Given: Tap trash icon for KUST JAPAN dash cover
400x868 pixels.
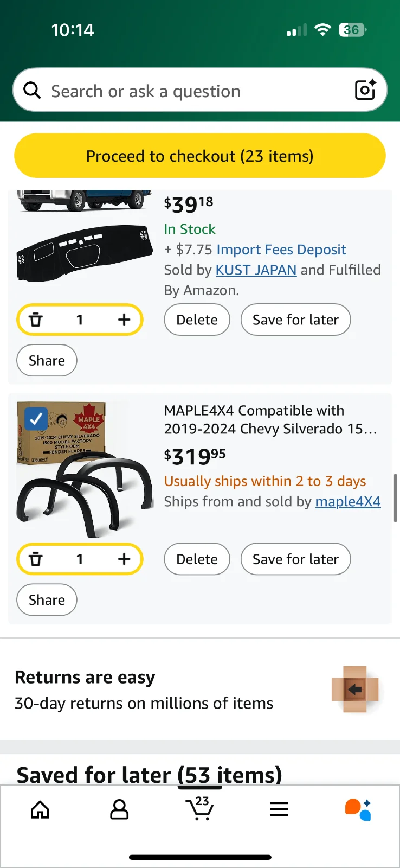Looking at the screenshot, I should 36,320.
